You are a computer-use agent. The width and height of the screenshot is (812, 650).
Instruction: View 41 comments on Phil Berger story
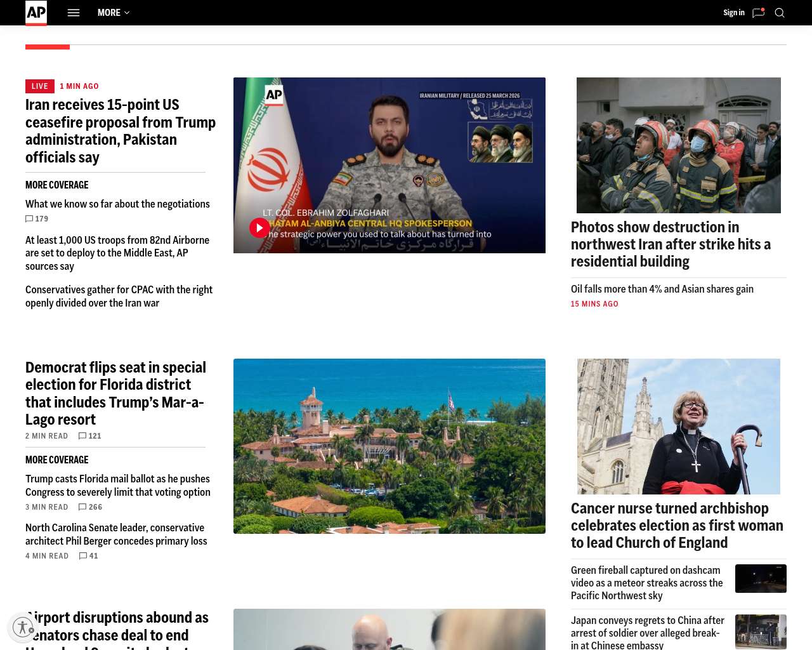coord(89,556)
